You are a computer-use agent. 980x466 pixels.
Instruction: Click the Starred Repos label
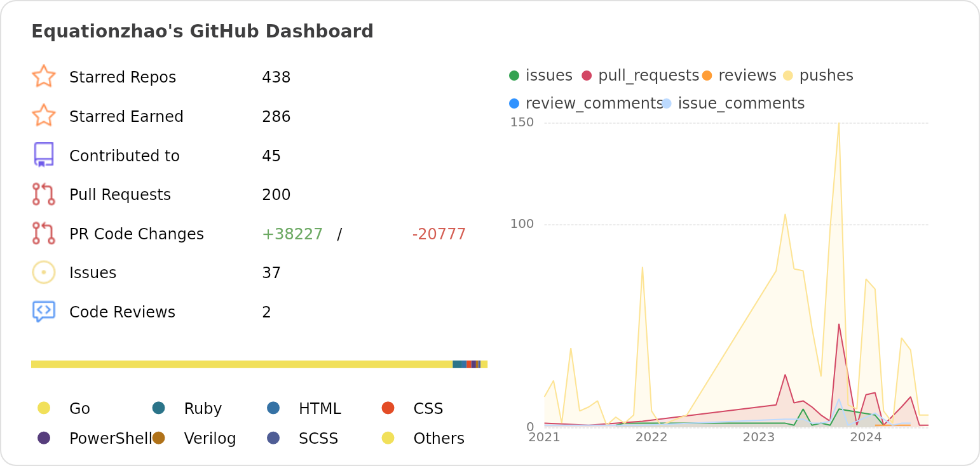pyautogui.click(x=123, y=77)
